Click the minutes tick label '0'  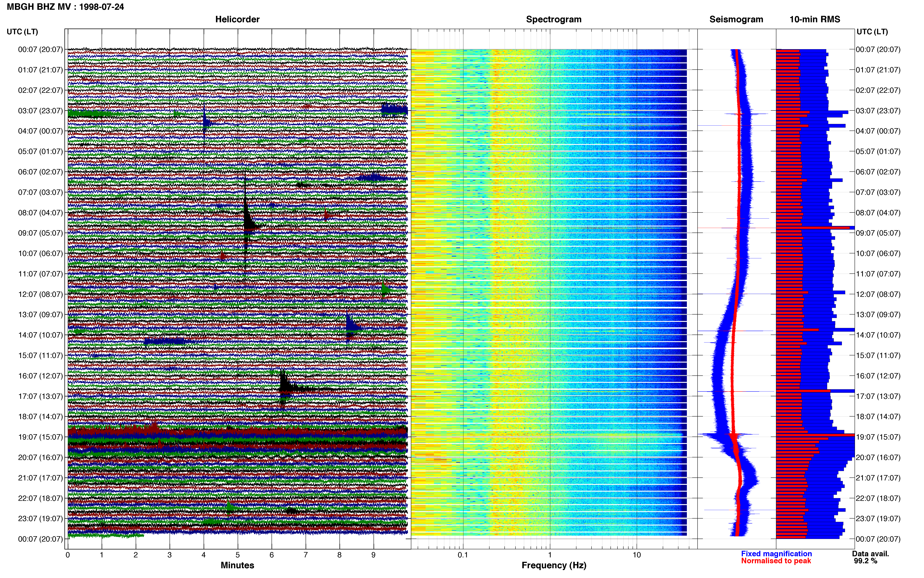click(68, 555)
